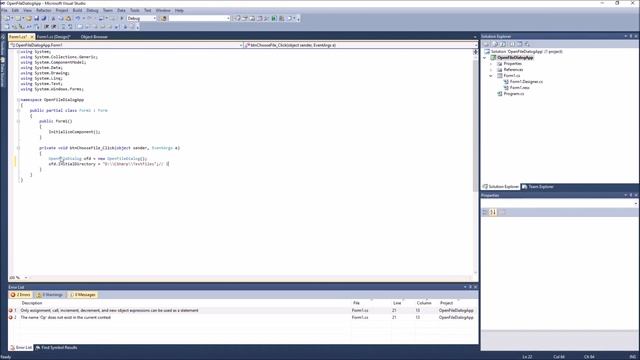Toggle the 0 Messages filter
Screen dimensions: 640x360
(83, 295)
